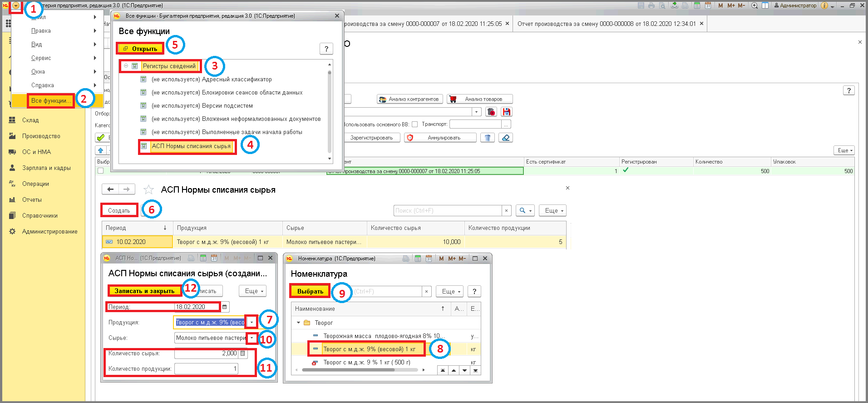Select АСП Нормы списания сырья in tree

pyautogui.click(x=191, y=146)
